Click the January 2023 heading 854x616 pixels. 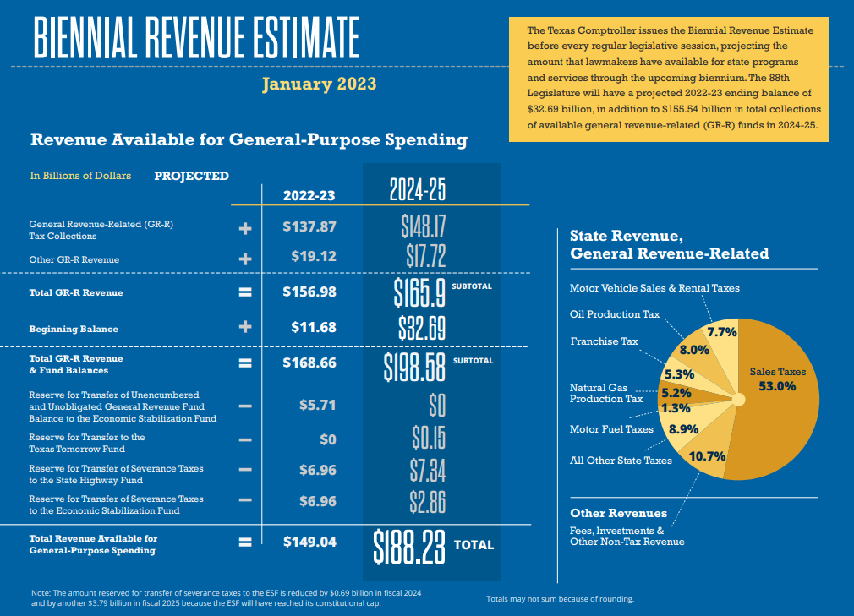(x=321, y=84)
